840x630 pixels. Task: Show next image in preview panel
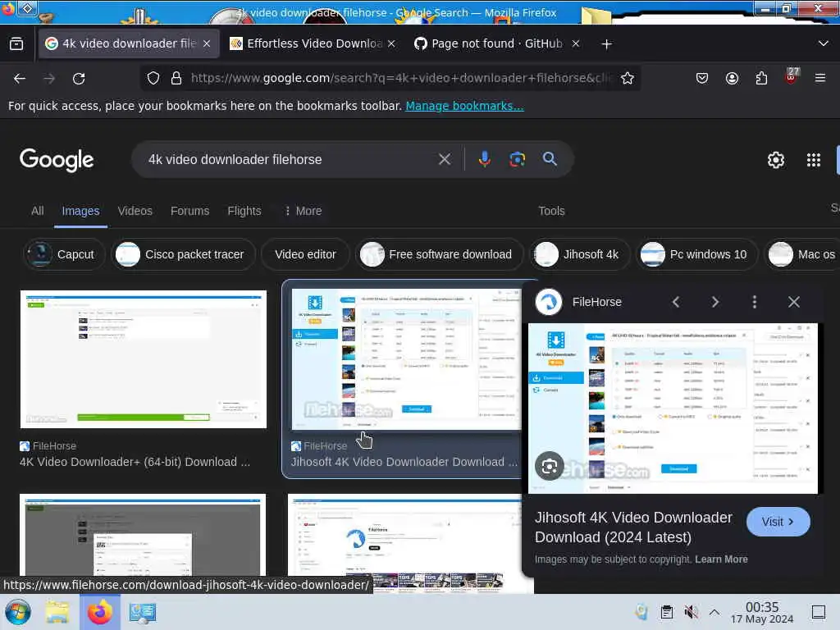tap(715, 302)
